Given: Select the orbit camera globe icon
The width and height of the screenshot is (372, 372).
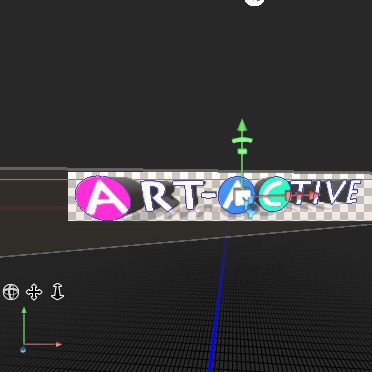Looking at the screenshot, I should 11,292.
